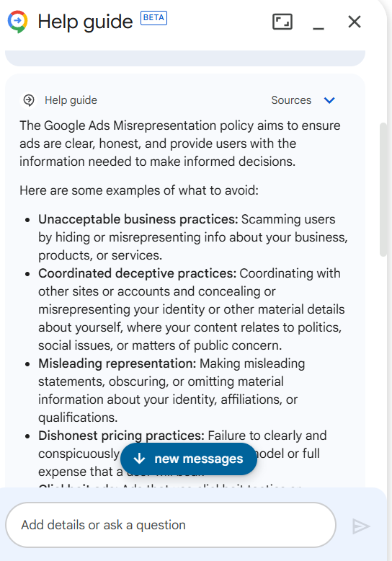Select 'Unacceptable business practices' bullet heading
The width and height of the screenshot is (392, 561).
(x=138, y=219)
